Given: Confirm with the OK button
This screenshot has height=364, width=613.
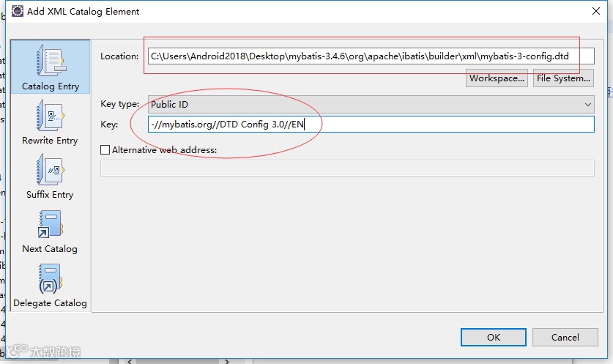Looking at the screenshot, I should 494,337.
